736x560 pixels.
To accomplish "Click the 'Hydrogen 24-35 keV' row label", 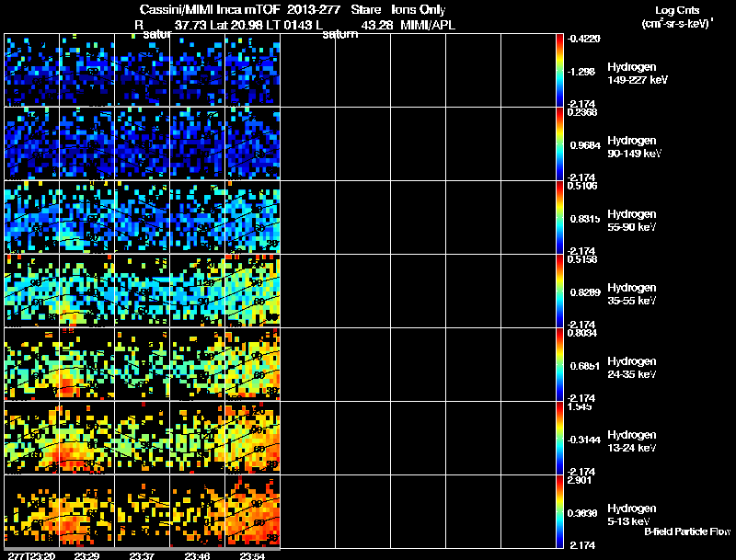I will pyautogui.click(x=632, y=368).
